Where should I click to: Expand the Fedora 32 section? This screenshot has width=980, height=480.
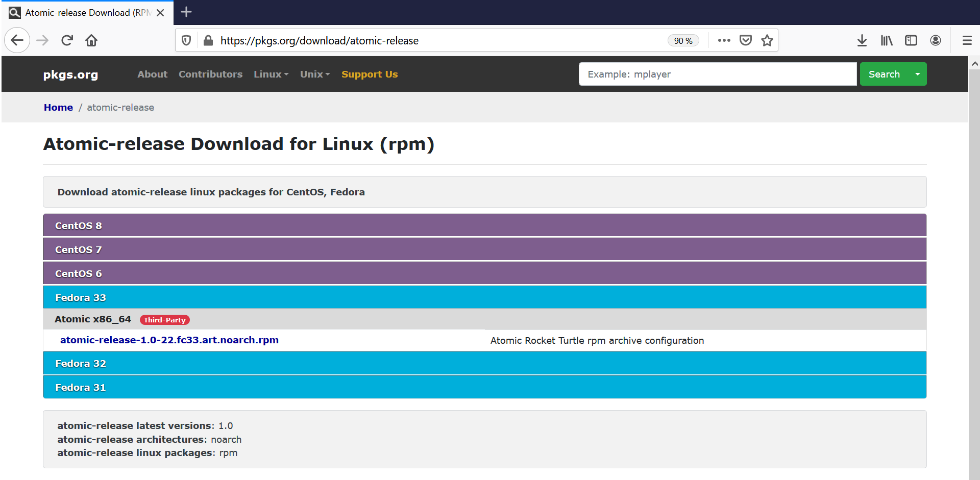[x=485, y=363]
